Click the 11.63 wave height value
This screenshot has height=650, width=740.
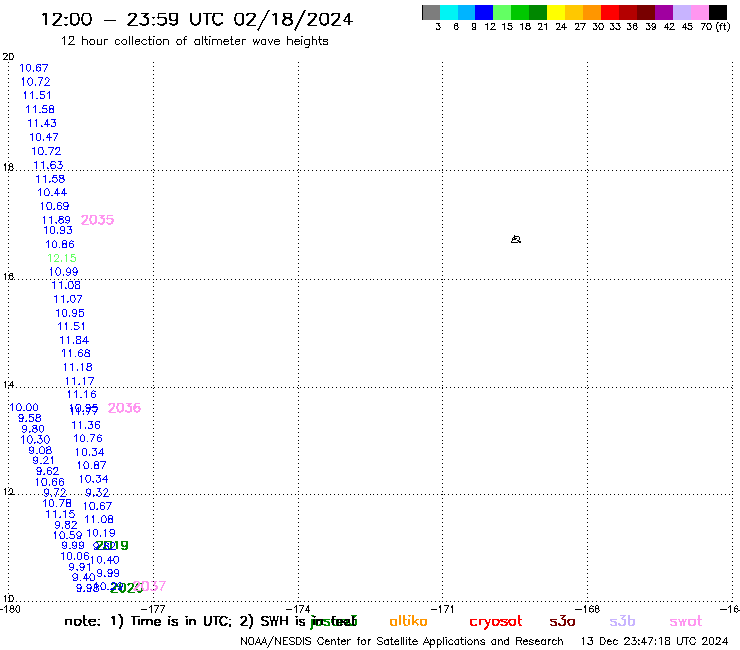pos(48,165)
